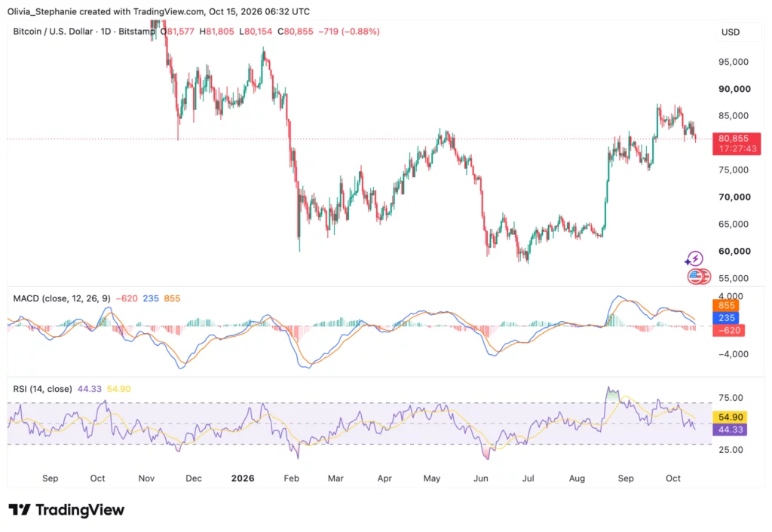The height and width of the screenshot is (532, 772).
Task: Click the 70,000 price axis label
Action: tap(734, 197)
